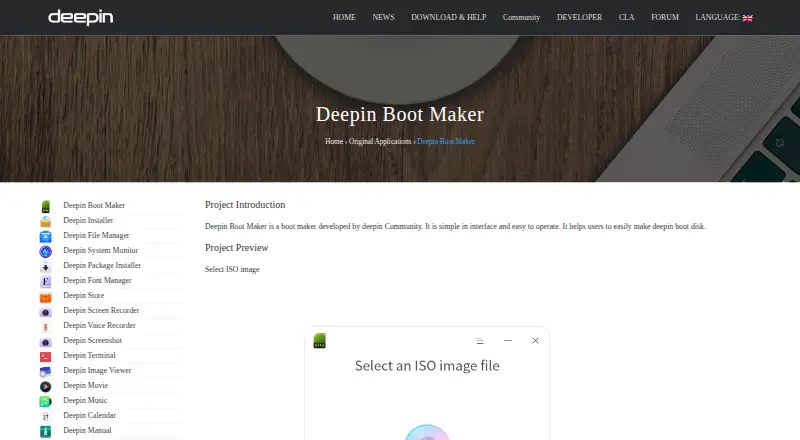Click the Project Introduction heading

click(x=245, y=205)
